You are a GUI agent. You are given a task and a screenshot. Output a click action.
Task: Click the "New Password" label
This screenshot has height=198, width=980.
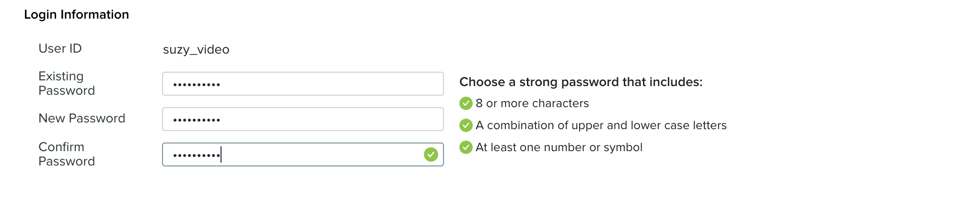[x=82, y=118]
